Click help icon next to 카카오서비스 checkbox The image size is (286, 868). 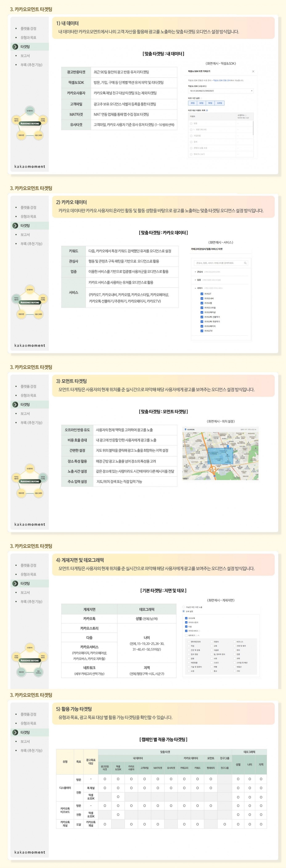199,631
